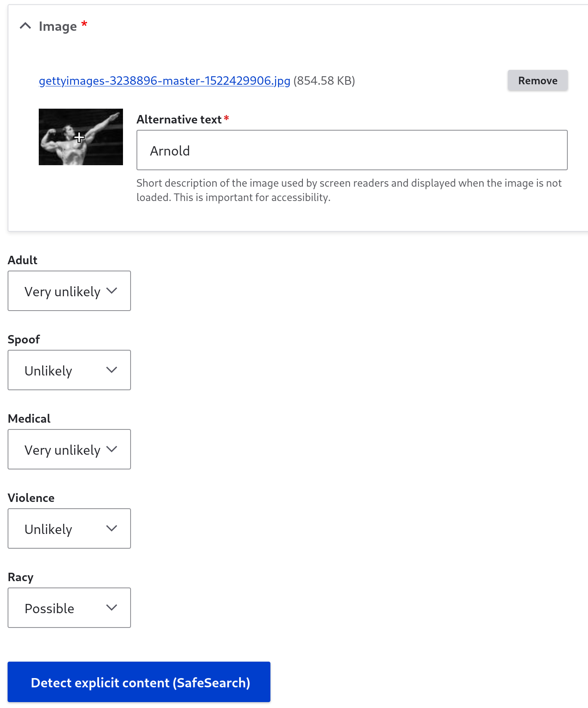Open the Medical likelihood dropdown
Viewport: 588px width, 708px height.
coord(69,449)
